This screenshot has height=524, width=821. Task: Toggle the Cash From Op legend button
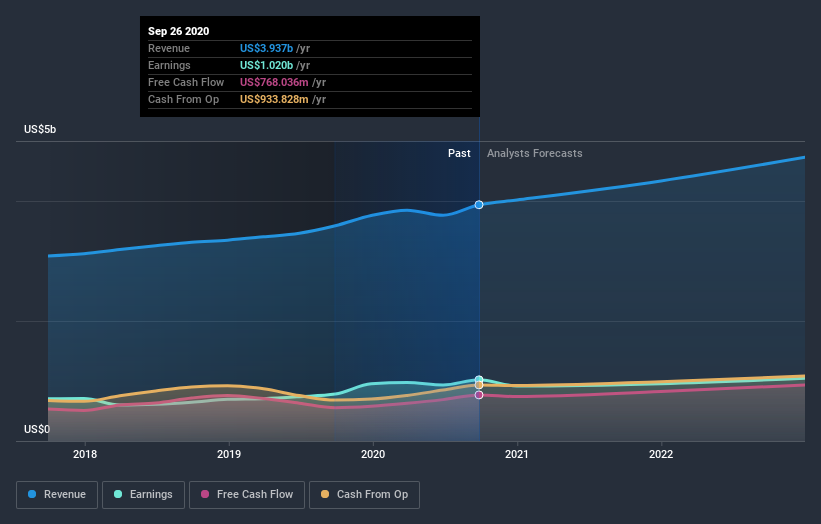pos(364,495)
